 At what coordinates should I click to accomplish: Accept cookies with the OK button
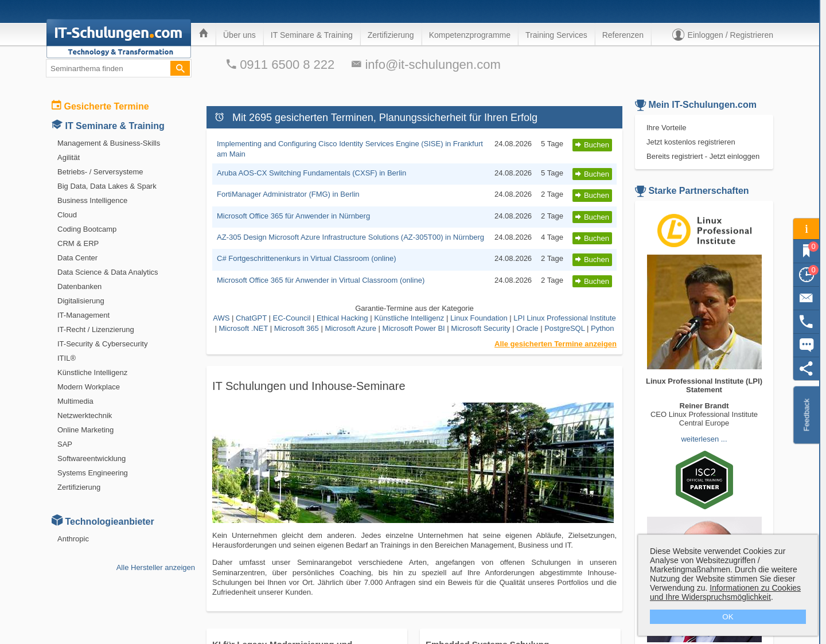pos(727,616)
